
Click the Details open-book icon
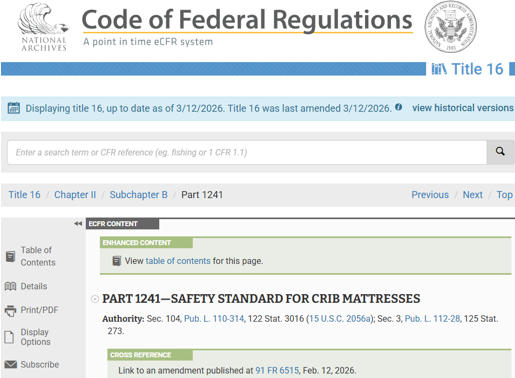coord(10,286)
